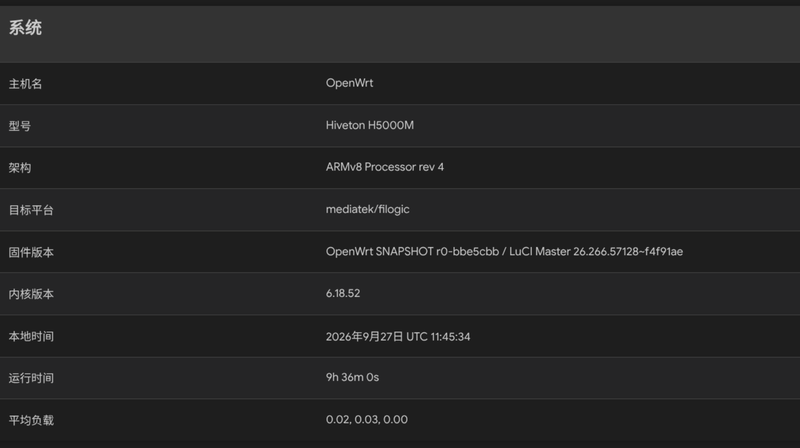
Task: Select the 型号 row label
Action: tap(19, 126)
